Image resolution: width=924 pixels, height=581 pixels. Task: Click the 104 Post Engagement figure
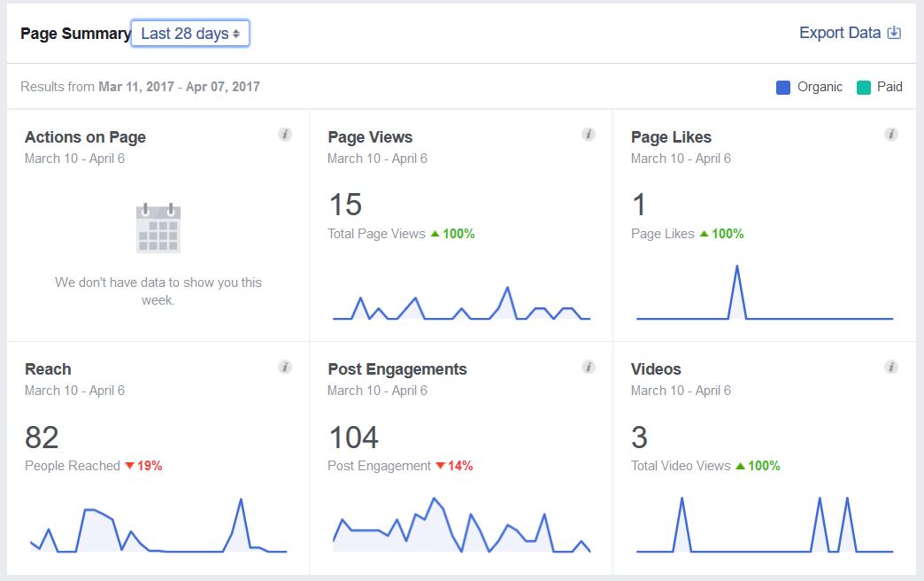click(353, 438)
